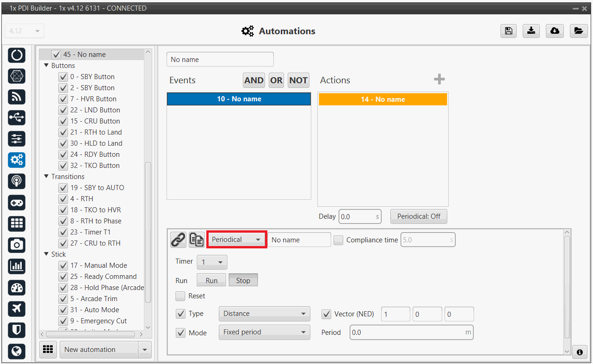The height and width of the screenshot is (364, 593).
Task: Click the Periodical: Off button
Action: tap(419, 216)
